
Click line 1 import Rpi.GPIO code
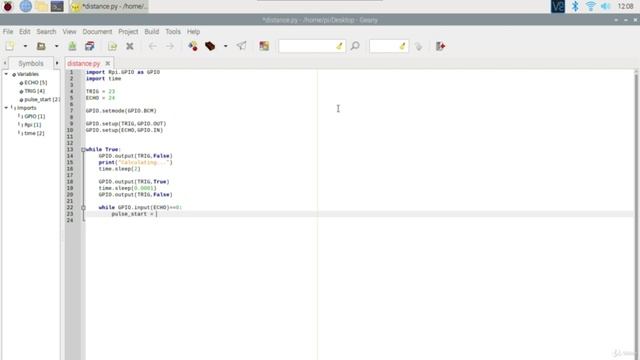click(122, 72)
